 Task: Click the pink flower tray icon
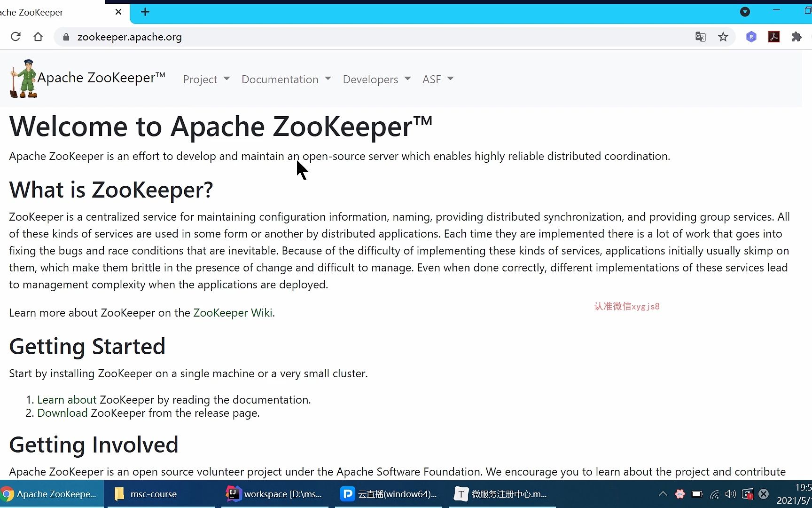pos(679,494)
